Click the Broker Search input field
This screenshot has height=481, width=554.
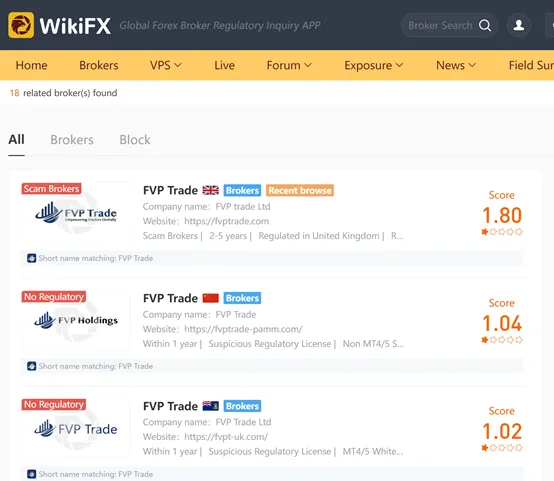point(440,25)
